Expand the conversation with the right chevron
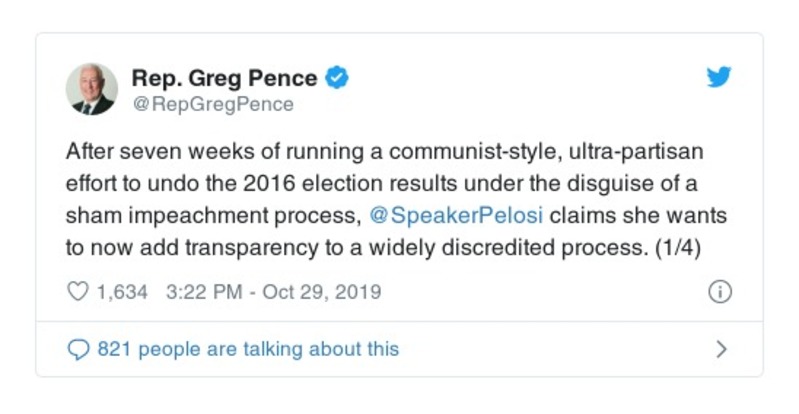 [x=721, y=349]
